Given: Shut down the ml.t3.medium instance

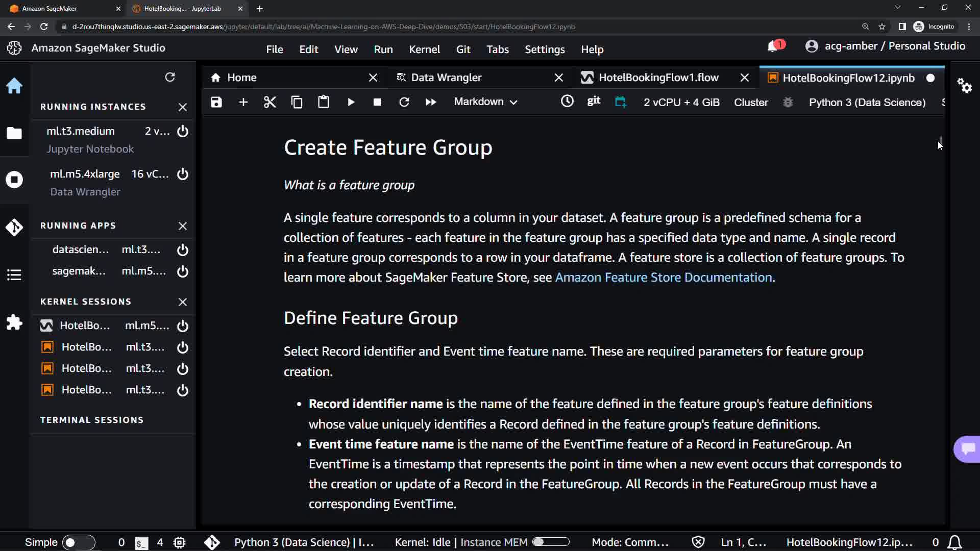Looking at the screenshot, I should (183, 131).
